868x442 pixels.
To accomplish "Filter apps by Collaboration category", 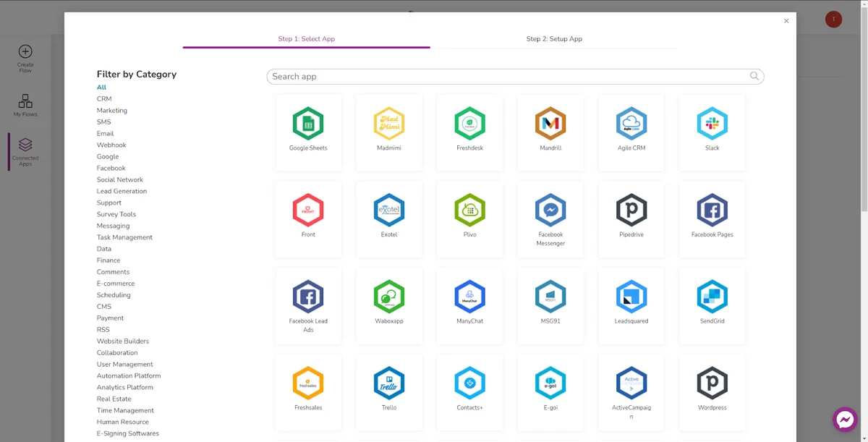I will pos(117,353).
